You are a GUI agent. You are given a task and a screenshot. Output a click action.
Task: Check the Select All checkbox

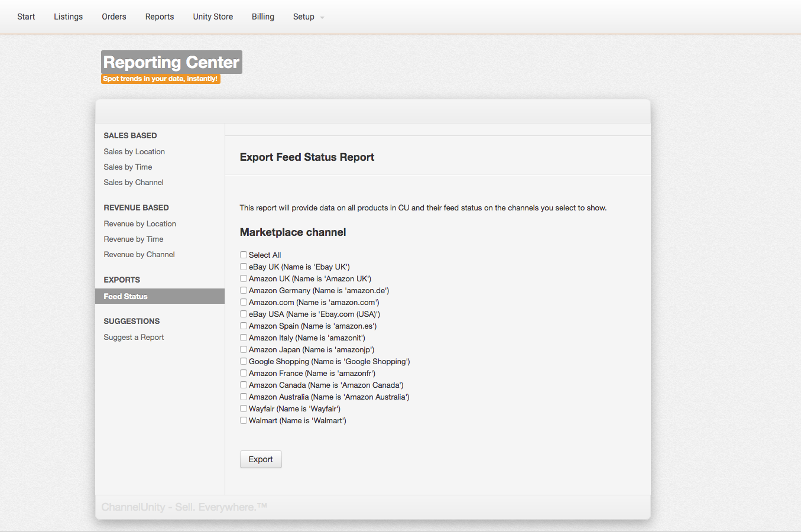click(x=244, y=255)
